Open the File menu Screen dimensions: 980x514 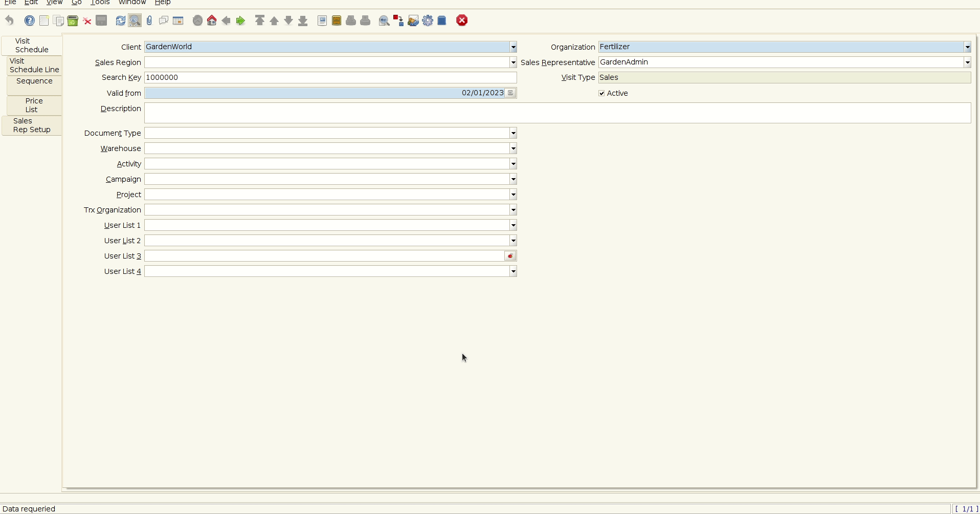[10, 3]
